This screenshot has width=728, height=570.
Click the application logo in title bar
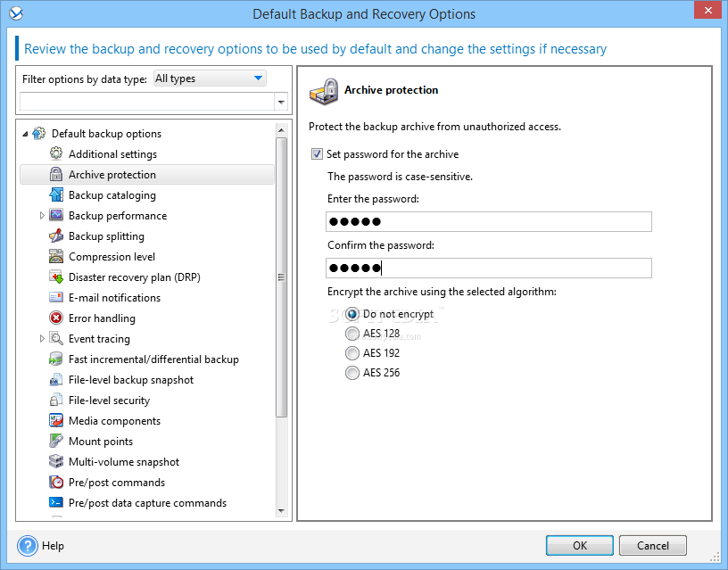click(16, 13)
